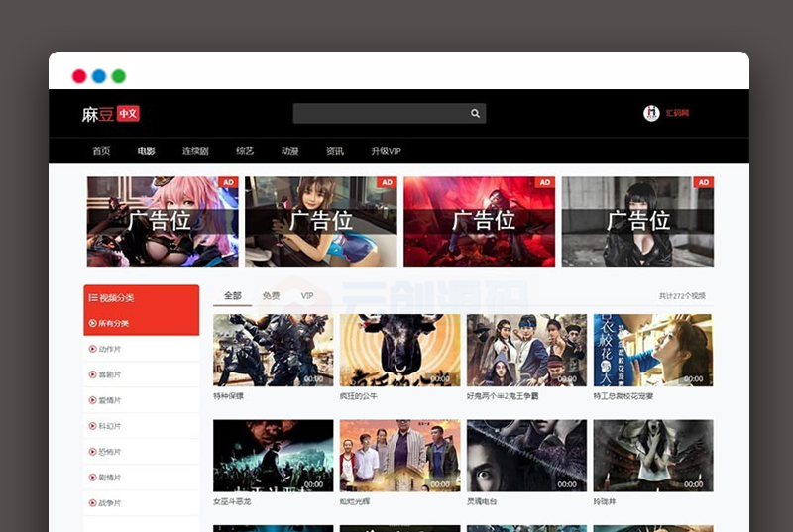The height and width of the screenshot is (532, 793).
Task: Click the play icon beside 恐怖片
Action: click(92, 451)
